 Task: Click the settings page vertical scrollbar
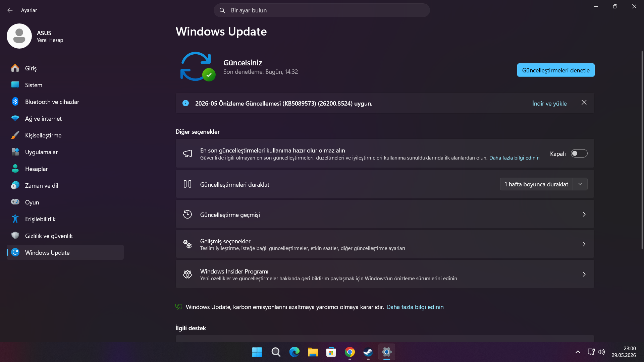pos(642,150)
